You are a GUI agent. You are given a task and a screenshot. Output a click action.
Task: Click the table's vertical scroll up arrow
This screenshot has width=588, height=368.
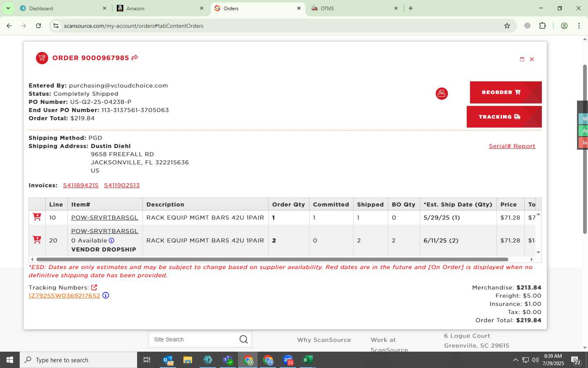[538, 214]
